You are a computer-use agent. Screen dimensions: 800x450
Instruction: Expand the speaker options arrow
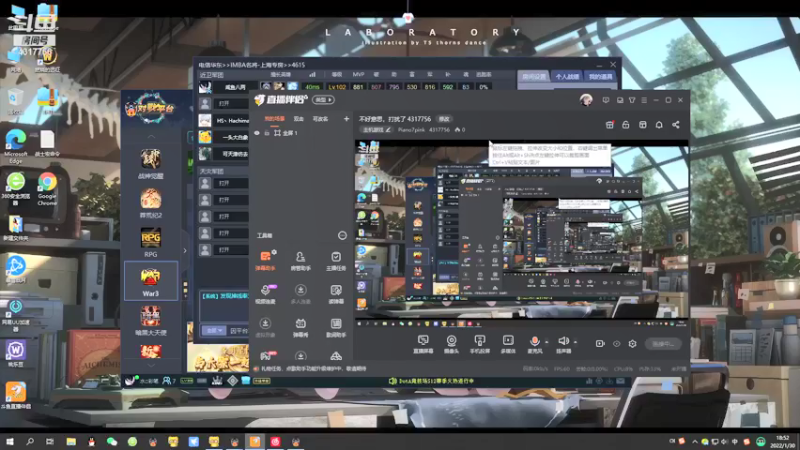(576, 342)
